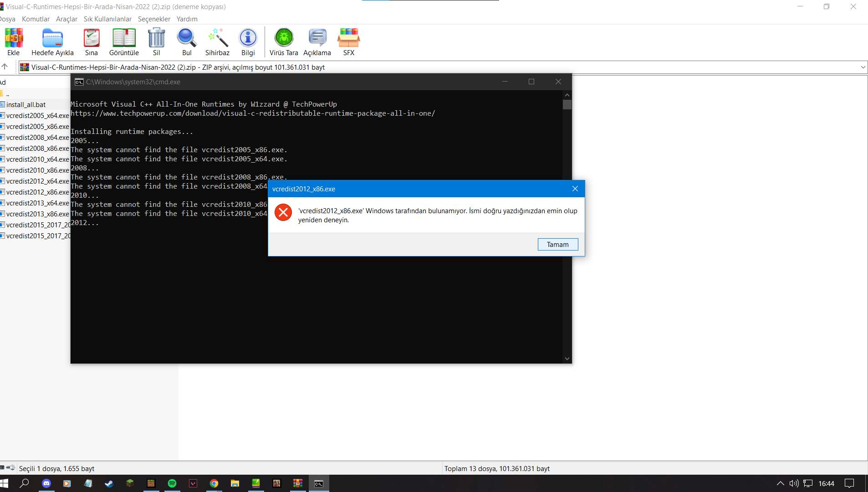Screen dimensions: 868x492
Task: Open the Açıklama comment tool
Action: tap(317, 42)
